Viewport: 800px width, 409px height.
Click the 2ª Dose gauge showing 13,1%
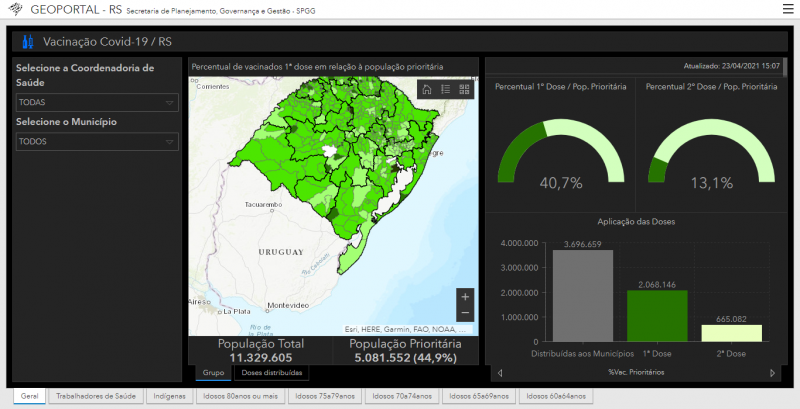(711, 151)
